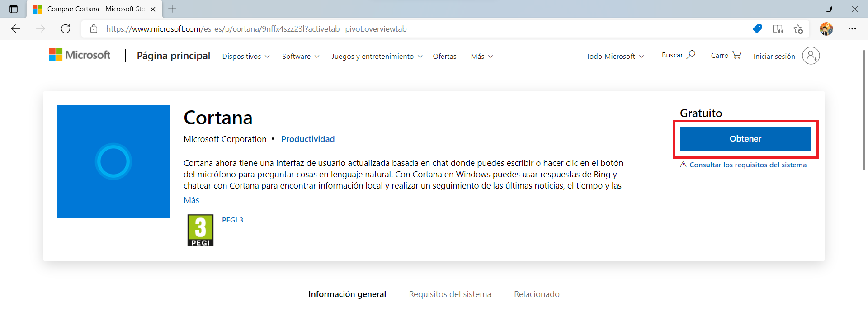Switch to the Relacionado tab
Image resolution: width=868 pixels, height=326 pixels.
pos(537,294)
